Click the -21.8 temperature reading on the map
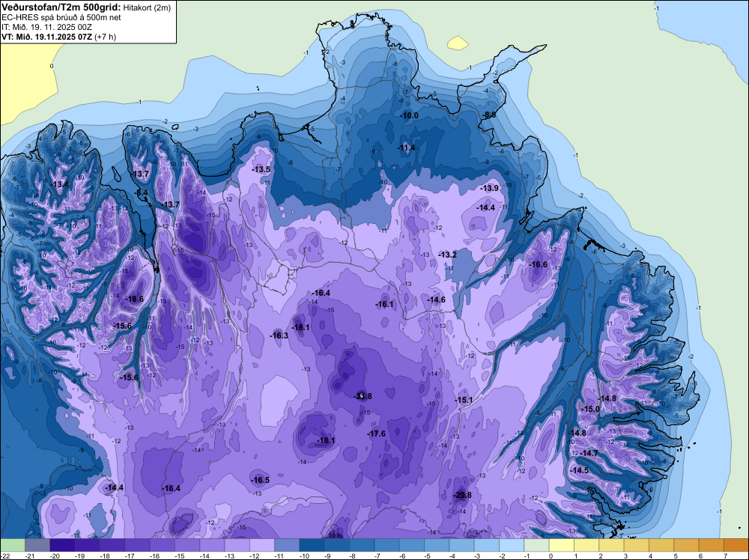Screen dimensions: 749x560 [x=363, y=396]
